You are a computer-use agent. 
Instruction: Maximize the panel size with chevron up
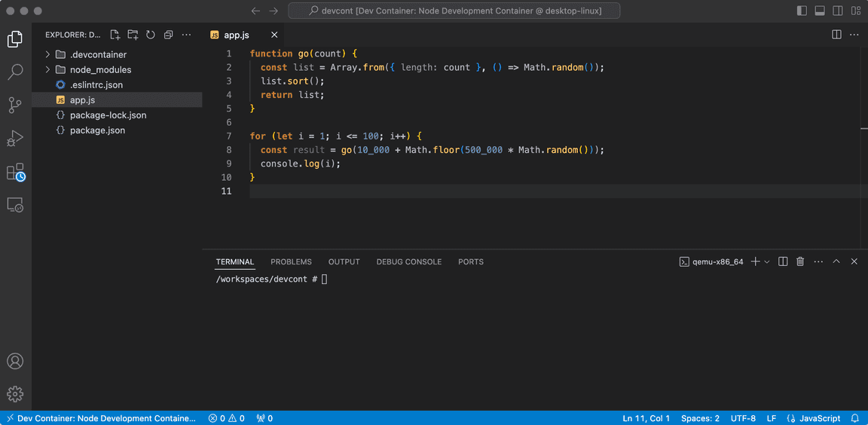pos(836,261)
